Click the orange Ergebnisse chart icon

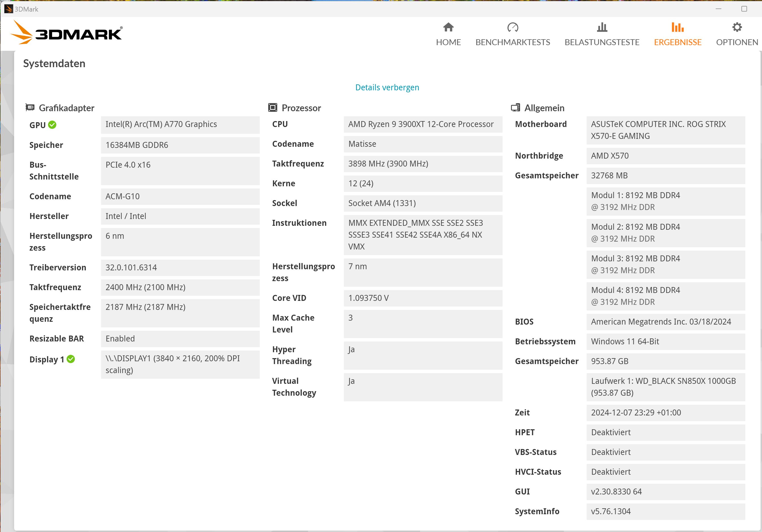[x=677, y=27]
